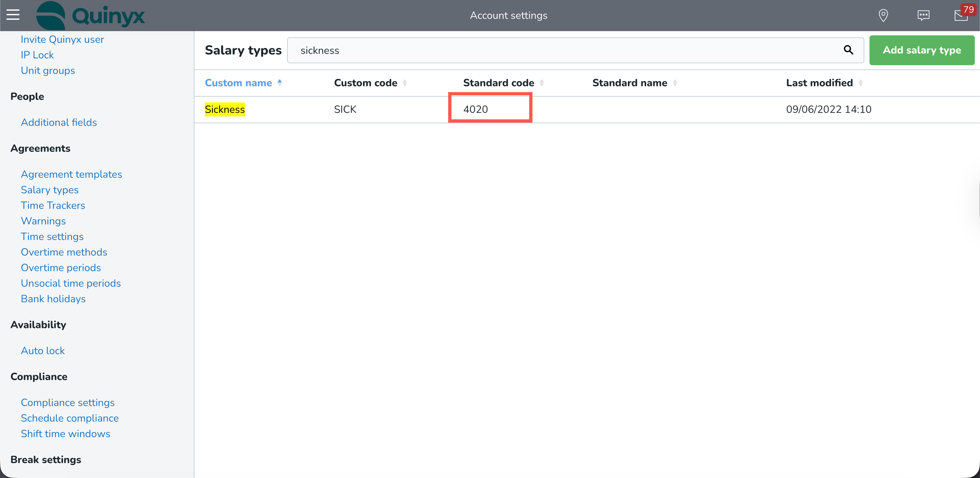980x478 pixels.
Task: Open the Sickness salary type row
Action: pos(225,109)
